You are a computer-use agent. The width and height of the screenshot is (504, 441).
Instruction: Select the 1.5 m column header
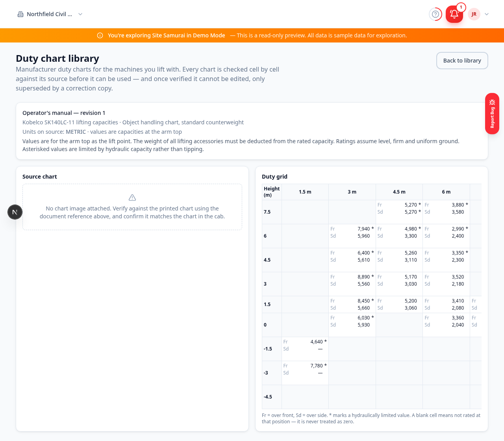305,192
